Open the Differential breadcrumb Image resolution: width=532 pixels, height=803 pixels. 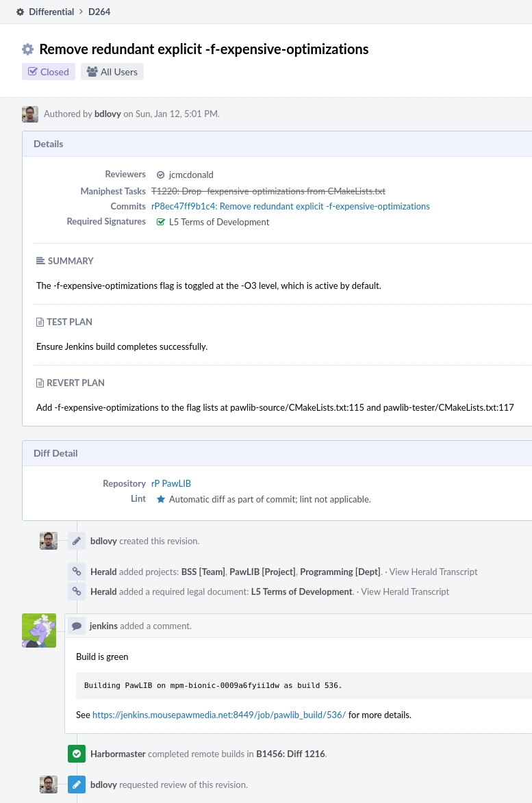[51, 12]
